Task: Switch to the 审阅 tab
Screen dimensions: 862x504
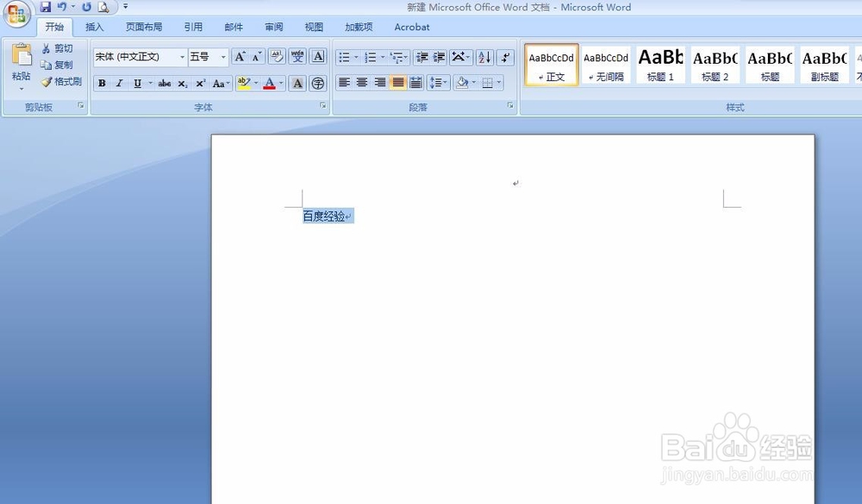Action: tap(274, 27)
